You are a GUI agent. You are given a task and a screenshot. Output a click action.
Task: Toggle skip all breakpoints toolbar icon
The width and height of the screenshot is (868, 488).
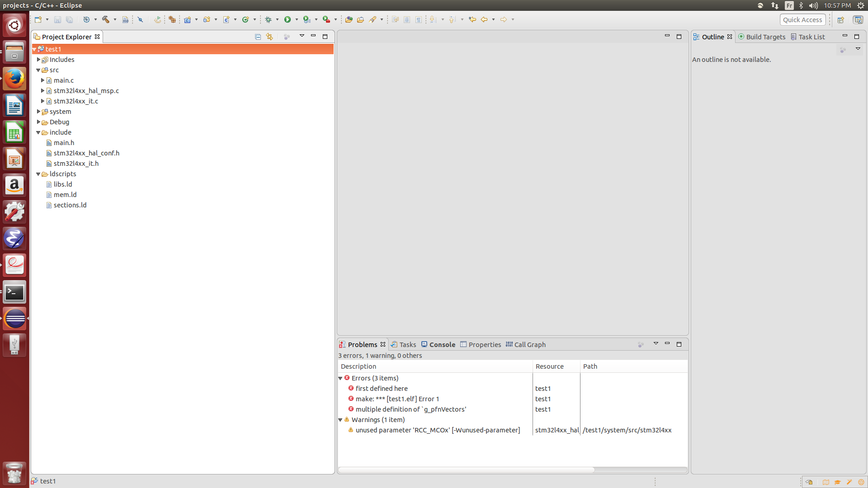[x=140, y=19]
